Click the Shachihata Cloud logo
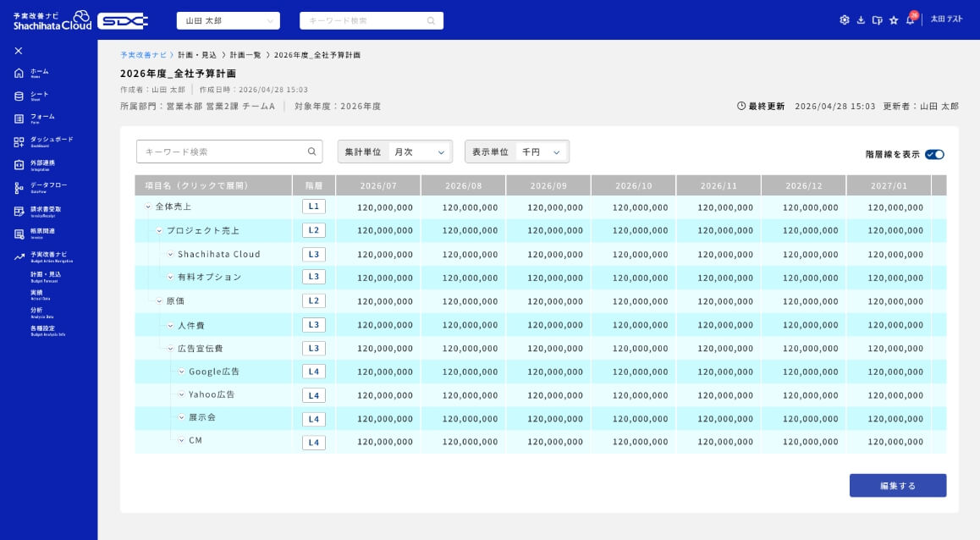 (52, 20)
